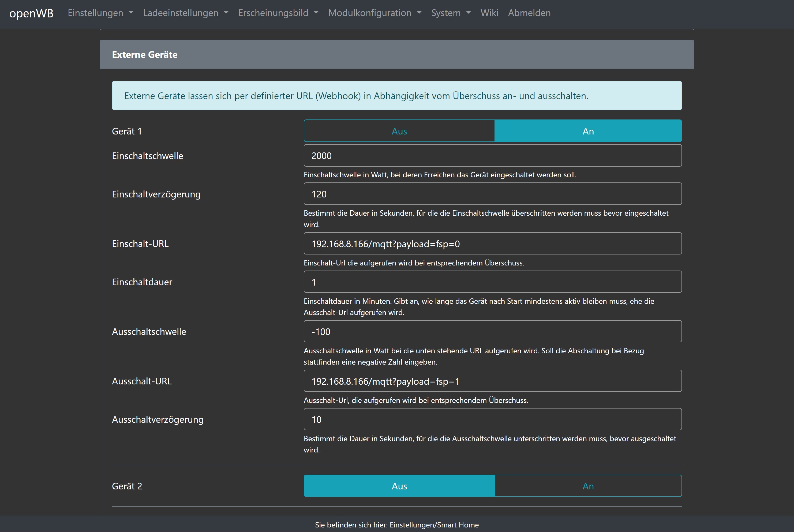Select Aus for Gerät 2
Image resolution: width=794 pixels, height=532 pixels.
click(399, 486)
